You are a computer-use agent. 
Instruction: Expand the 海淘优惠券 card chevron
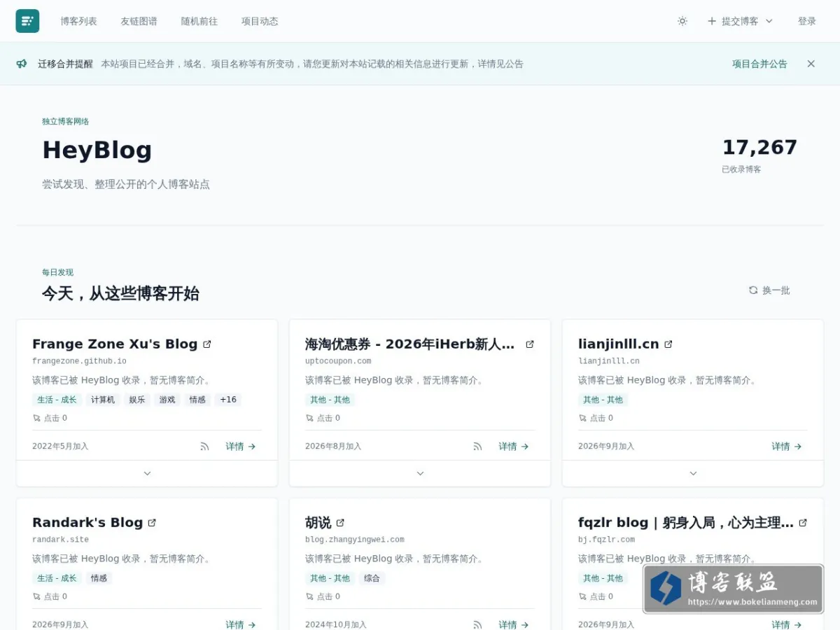tap(420, 473)
